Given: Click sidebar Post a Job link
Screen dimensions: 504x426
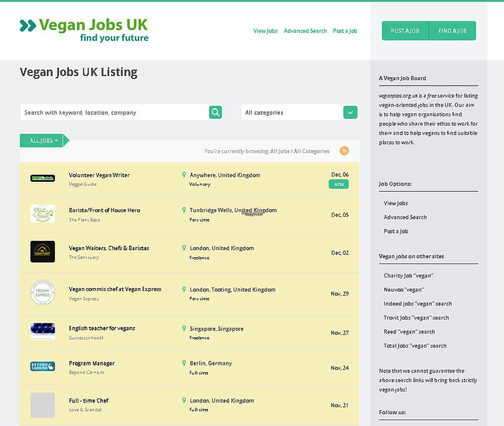Looking at the screenshot, I should tap(396, 231).
